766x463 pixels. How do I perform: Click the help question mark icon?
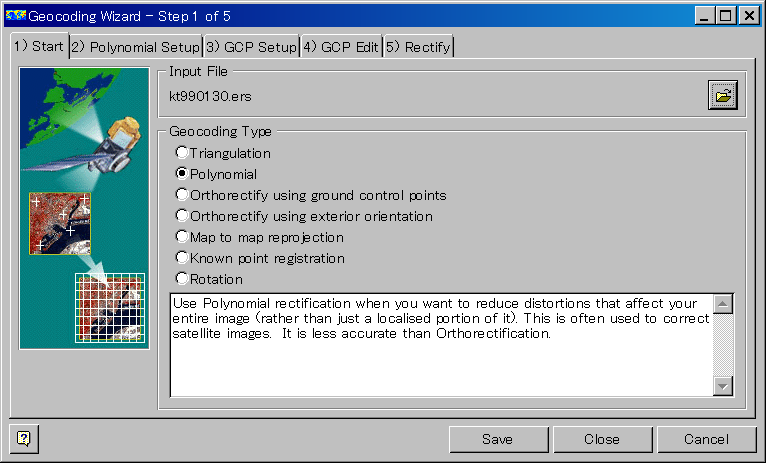pos(24,439)
